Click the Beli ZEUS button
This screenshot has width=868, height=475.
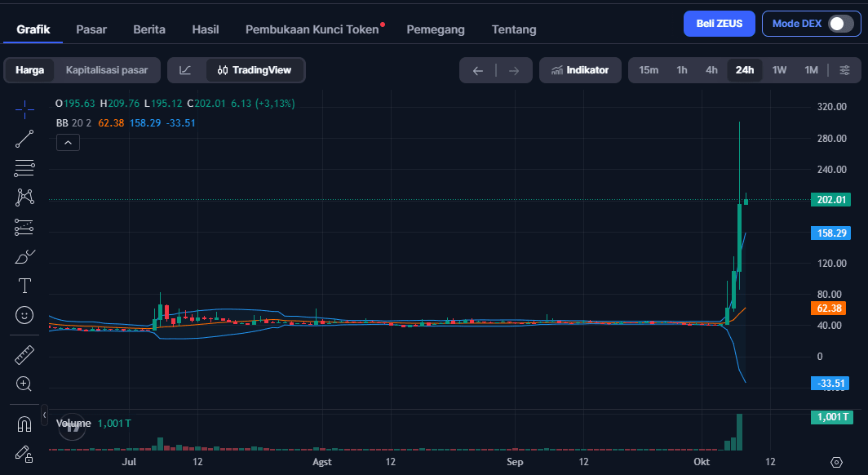click(719, 24)
